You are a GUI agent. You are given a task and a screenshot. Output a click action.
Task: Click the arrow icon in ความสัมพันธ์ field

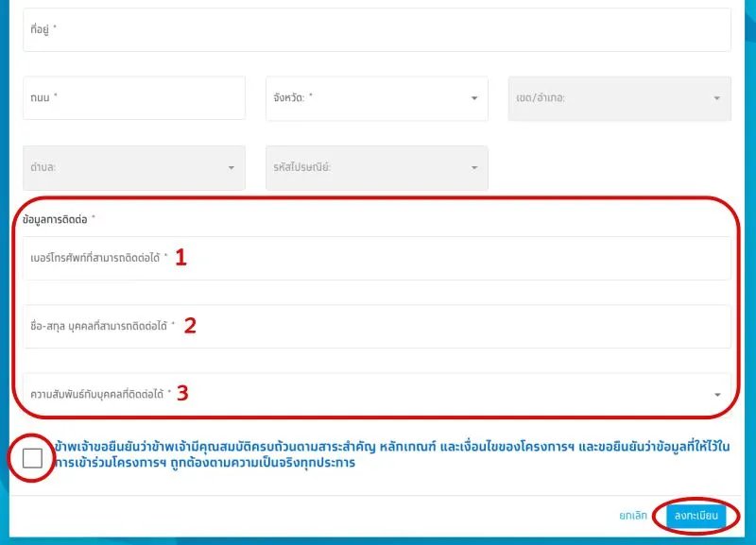click(x=717, y=394)
